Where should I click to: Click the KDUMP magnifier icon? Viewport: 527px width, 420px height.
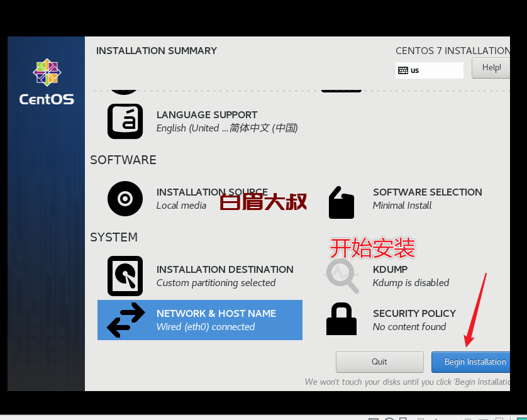342,276
